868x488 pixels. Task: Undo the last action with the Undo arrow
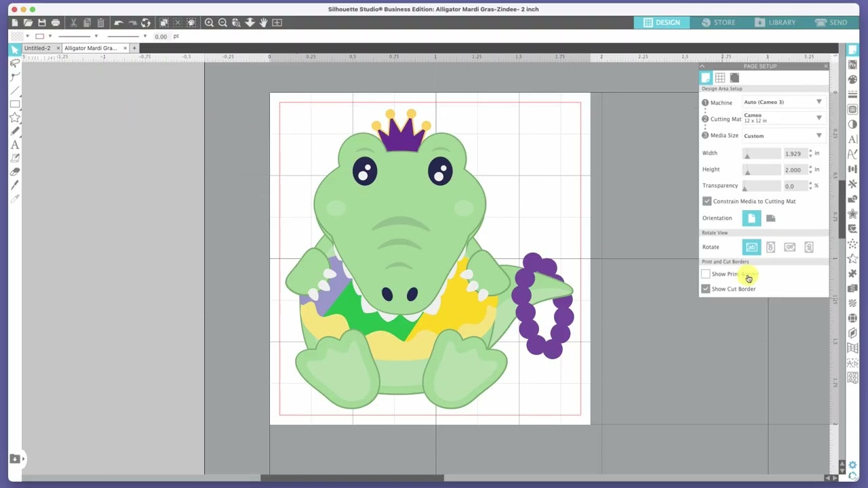click(x=118, y=22)
